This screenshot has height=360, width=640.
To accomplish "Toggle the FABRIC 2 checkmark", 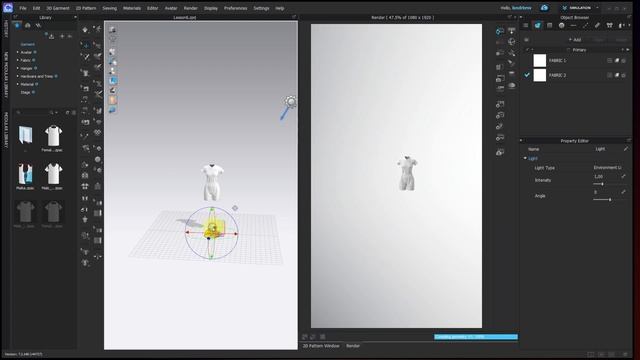I will [x=527, y=75].
